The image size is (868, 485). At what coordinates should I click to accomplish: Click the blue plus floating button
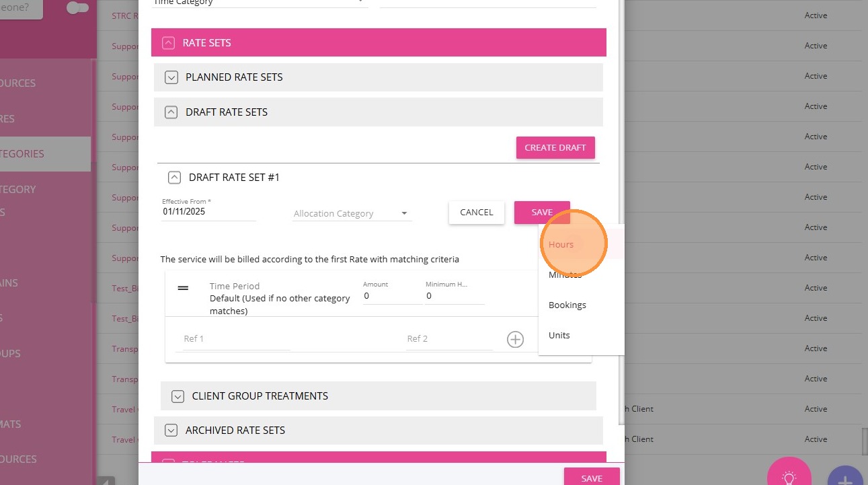845,478
